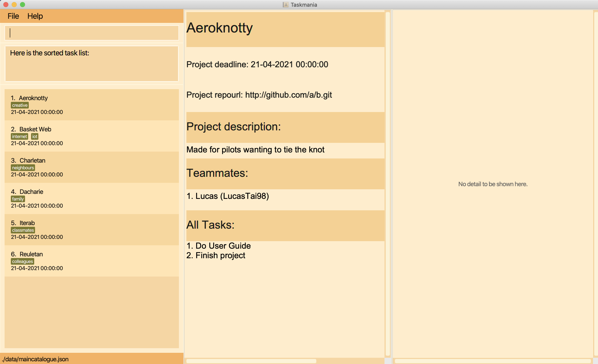Select the Charletan project
This screenshot has height=364, width=598.
[92, 167]
